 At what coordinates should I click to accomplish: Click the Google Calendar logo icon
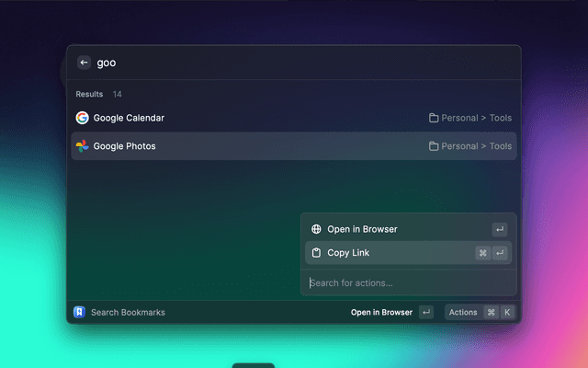pos(82,118)
